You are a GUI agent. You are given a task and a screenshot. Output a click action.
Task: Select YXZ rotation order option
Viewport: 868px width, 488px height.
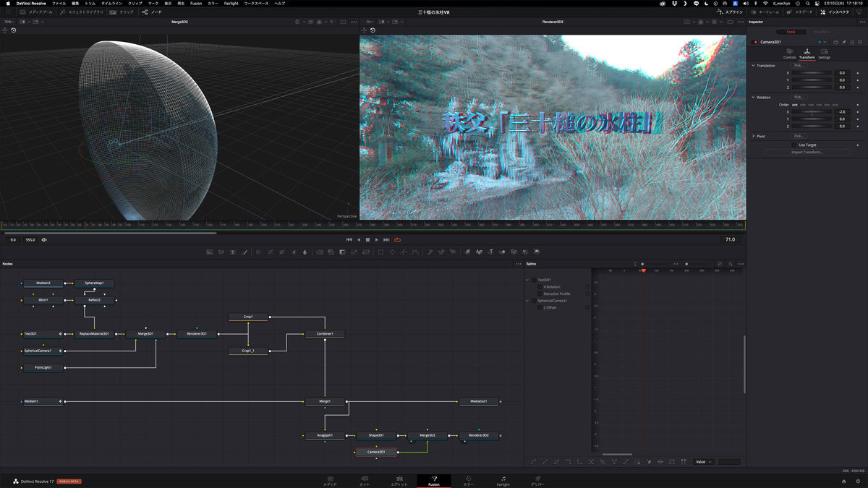click(x=811, y=105)
